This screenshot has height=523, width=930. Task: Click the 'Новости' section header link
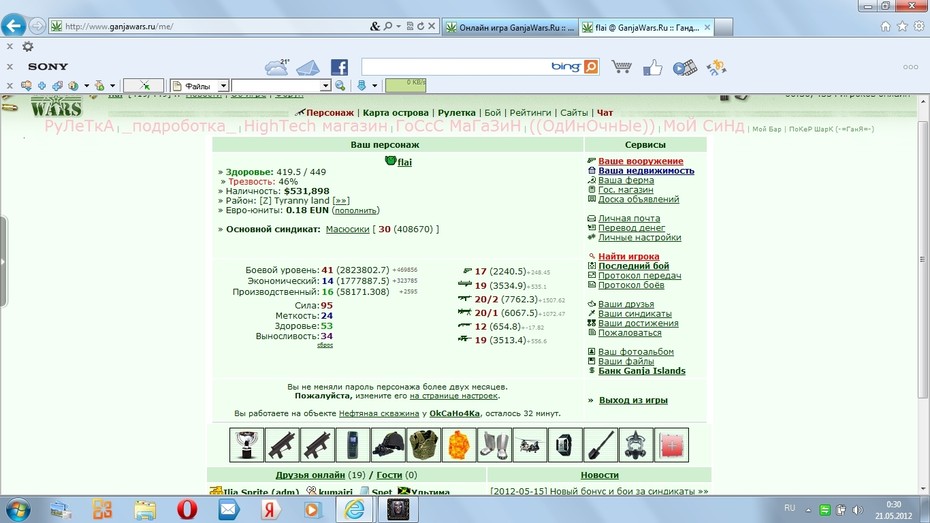point(599,475)
